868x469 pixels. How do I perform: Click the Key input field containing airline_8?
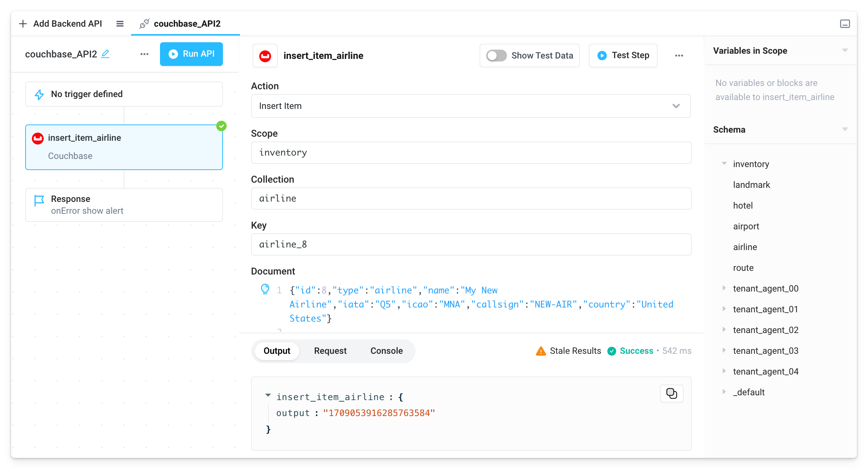click(x=471, y=244)
